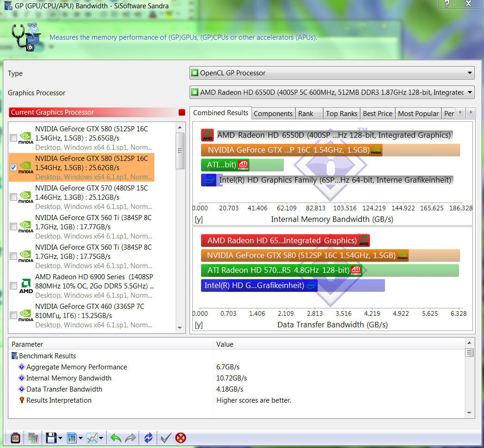Click the tab strip left scroll arrow

pyautogui.click(x=460, y=112)
